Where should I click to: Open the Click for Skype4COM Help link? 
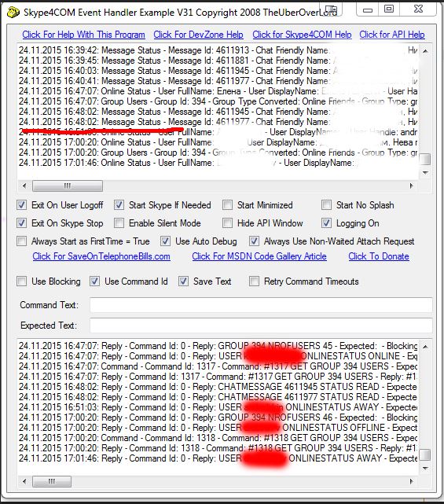[x=302, y=35]
